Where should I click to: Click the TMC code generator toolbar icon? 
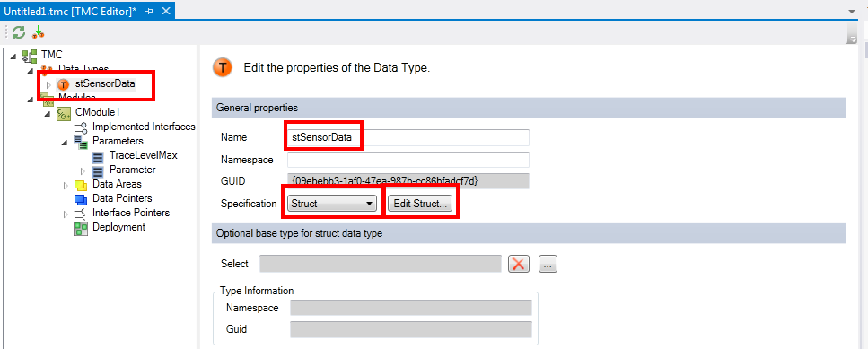(x=39, y=32)
